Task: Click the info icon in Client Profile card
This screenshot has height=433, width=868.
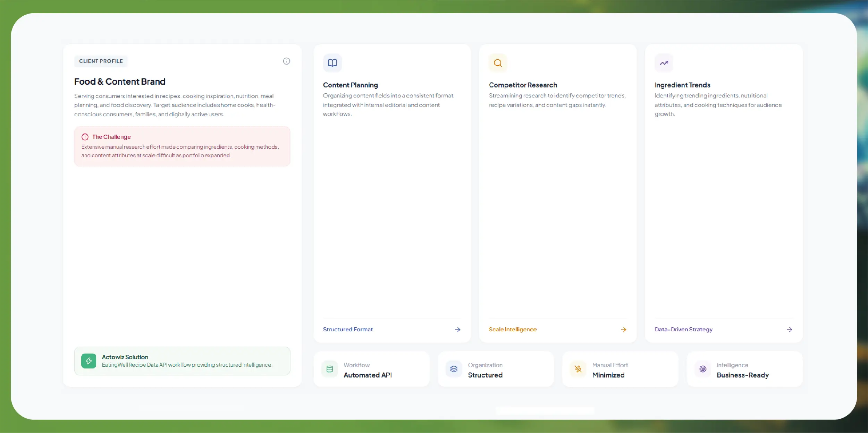Action: (286, 61)
